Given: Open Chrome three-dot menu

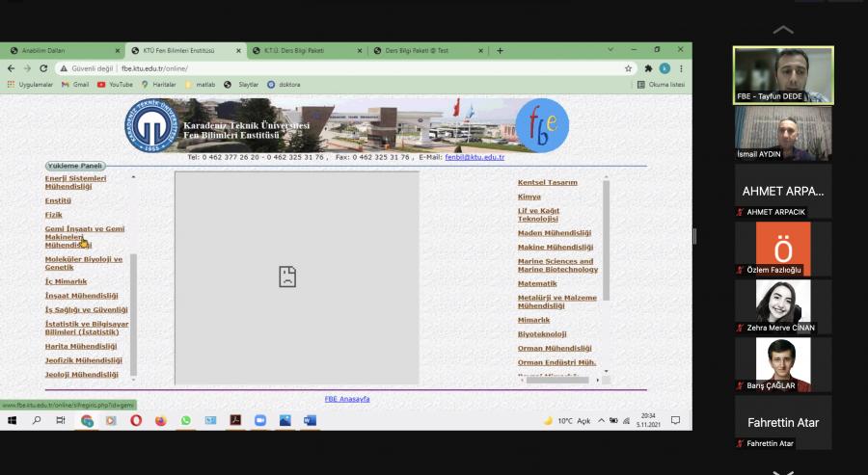Looking at the screenshot, I should pos(682,68).
